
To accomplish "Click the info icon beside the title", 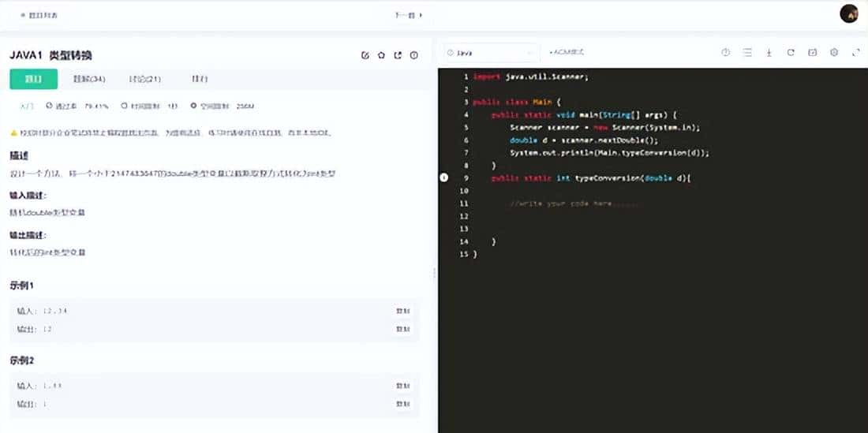I will point(413,55).
